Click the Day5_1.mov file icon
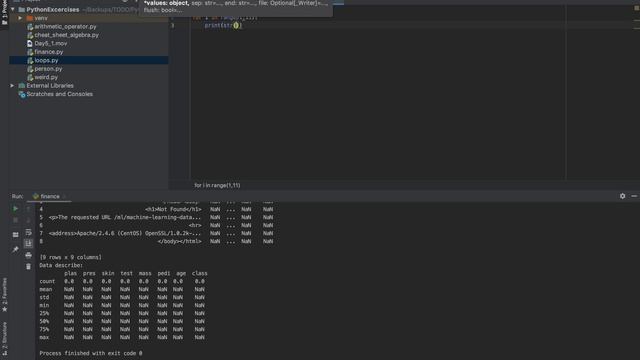This screenshot has height=360, width=640. (30, 43)
